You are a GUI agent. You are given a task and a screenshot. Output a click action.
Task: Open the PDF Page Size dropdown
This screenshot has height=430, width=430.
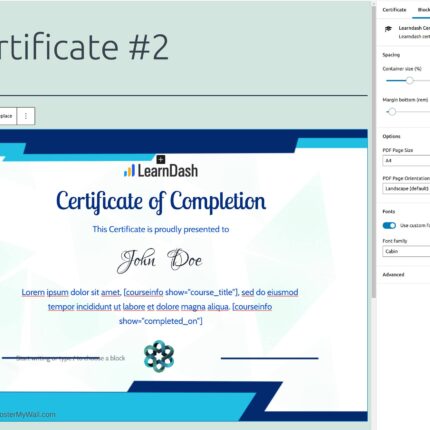406,161
